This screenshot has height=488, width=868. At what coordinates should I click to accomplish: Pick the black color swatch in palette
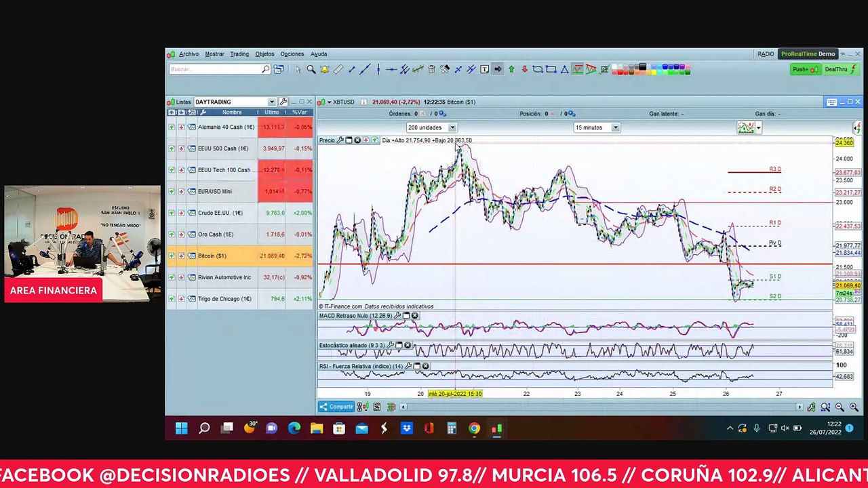pyautogui.click(x=643, y=66)
